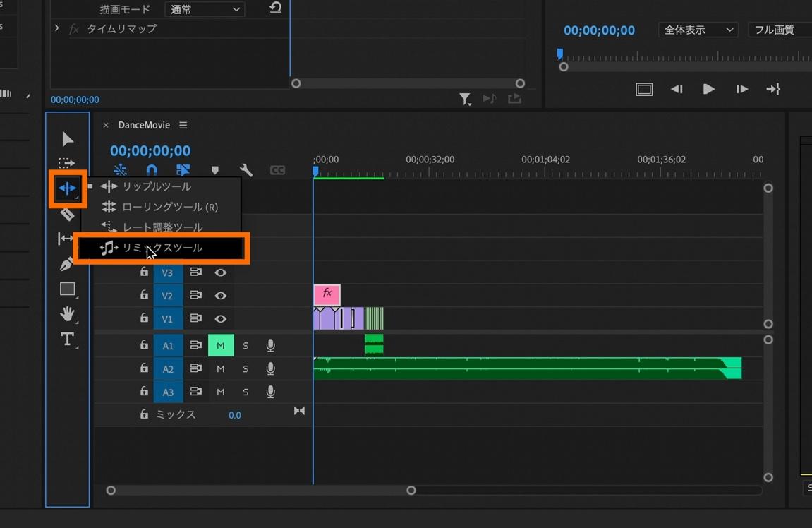Play the program monitor
812x528 pixels.
tap(709, 89)
